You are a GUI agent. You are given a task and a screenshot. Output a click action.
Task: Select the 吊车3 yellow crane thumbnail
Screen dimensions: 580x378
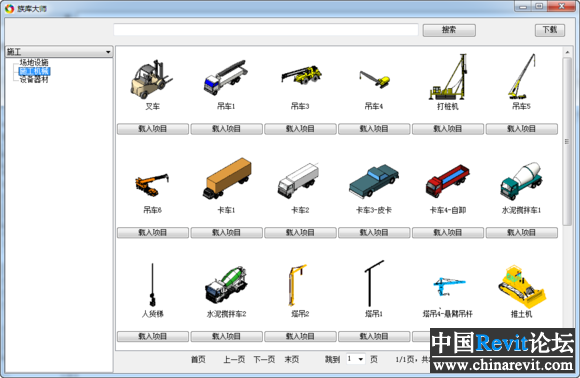tap(301, 74)
